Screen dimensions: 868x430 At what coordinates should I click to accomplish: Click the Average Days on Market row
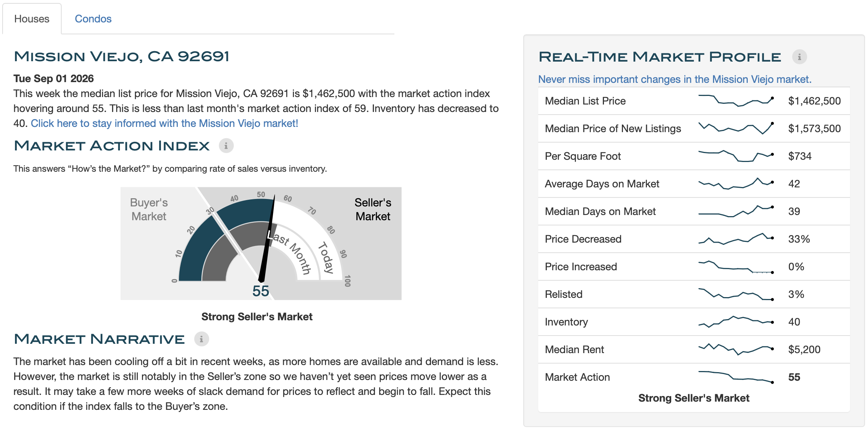coord(694,184)
